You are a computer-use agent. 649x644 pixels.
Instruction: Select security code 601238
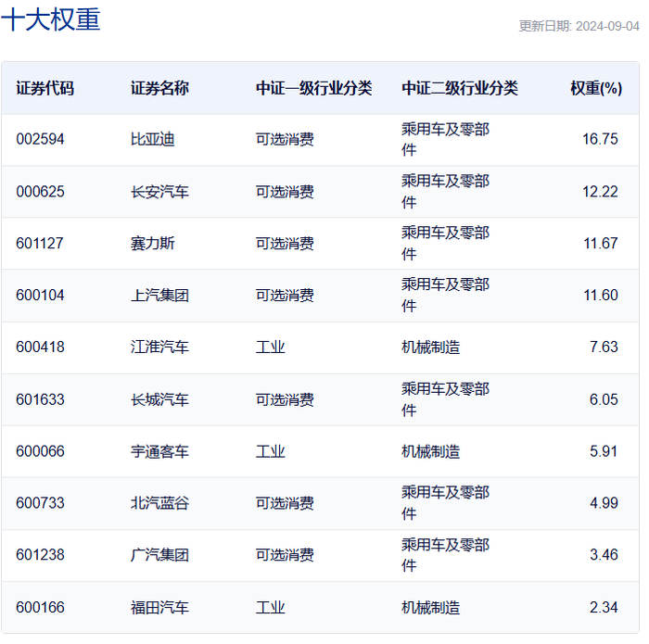[x=40, y=555]
